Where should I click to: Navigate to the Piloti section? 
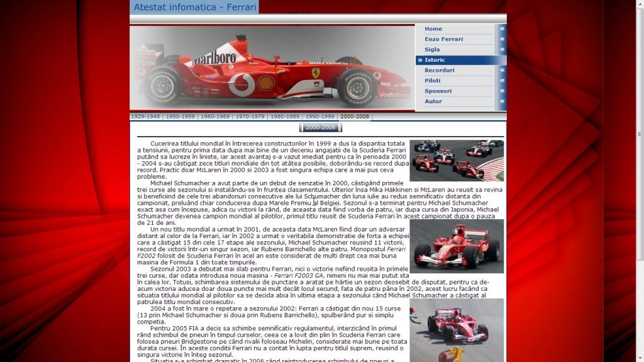click(x=433, y=81)
